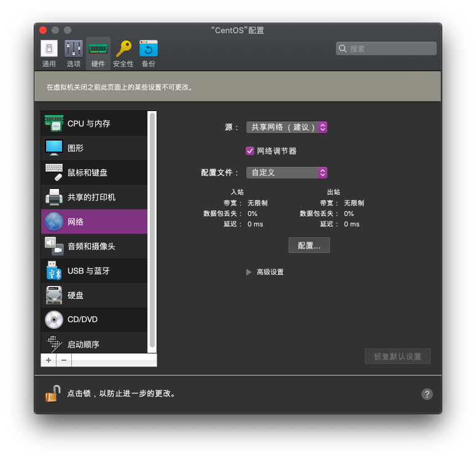Image resolution: width=476 pixels, height=459 pixels.
Task: Click the 配置... button
Action: point(309,245)
